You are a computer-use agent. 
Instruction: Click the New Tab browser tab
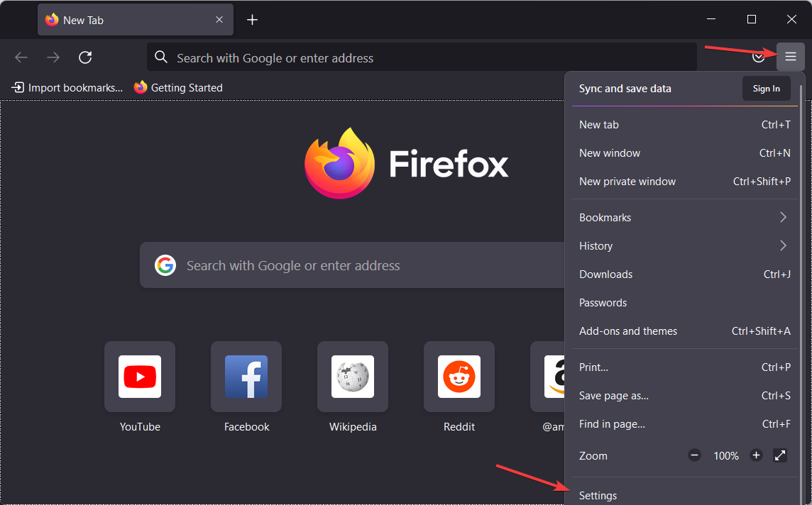click(x=135, y=20)
